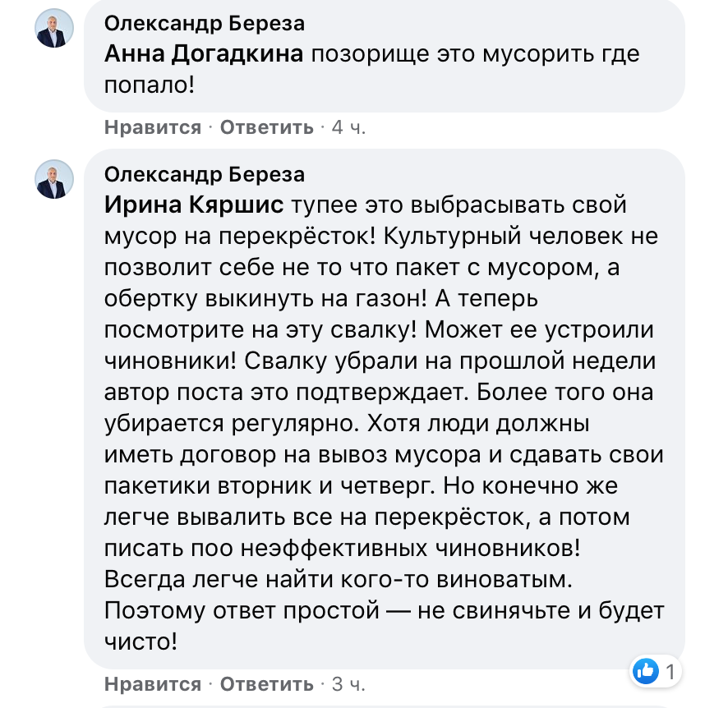Open profile picture on Ирина Кяршис reply

point(55,178)
